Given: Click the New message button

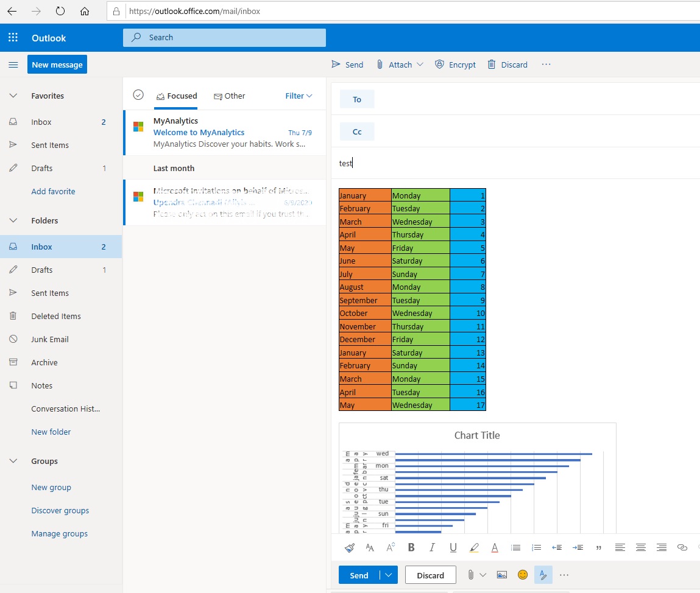Looking at the screenshot, I should pyautogui.click(x=57, y=65).
